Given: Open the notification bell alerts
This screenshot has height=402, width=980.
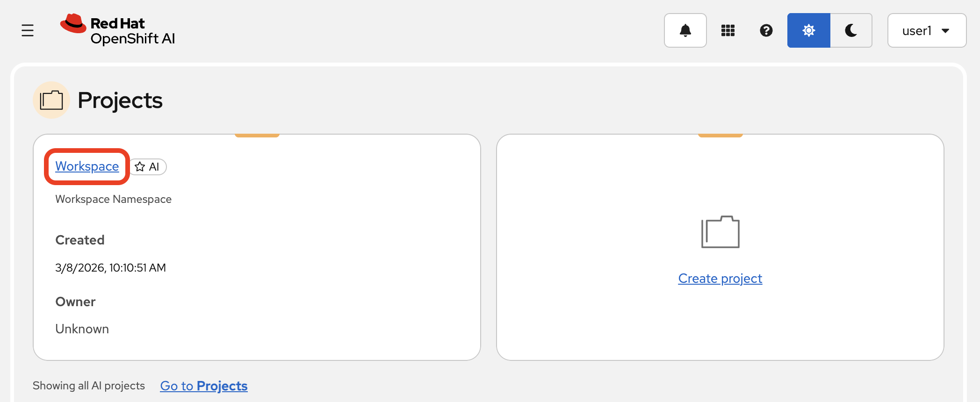Looking at the screenshot, I should tap(685, 30).
